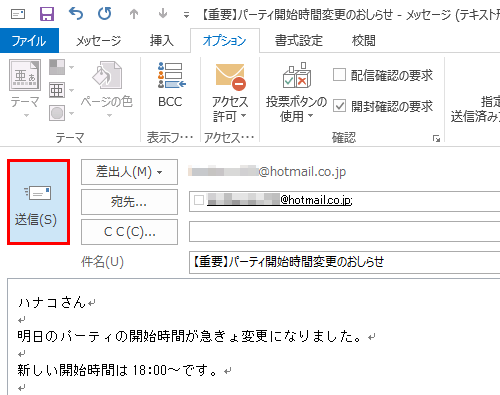Redo the last action
The width and height of the screenshot is (500, 395).
pyautogui.click(x=105, y=14)
